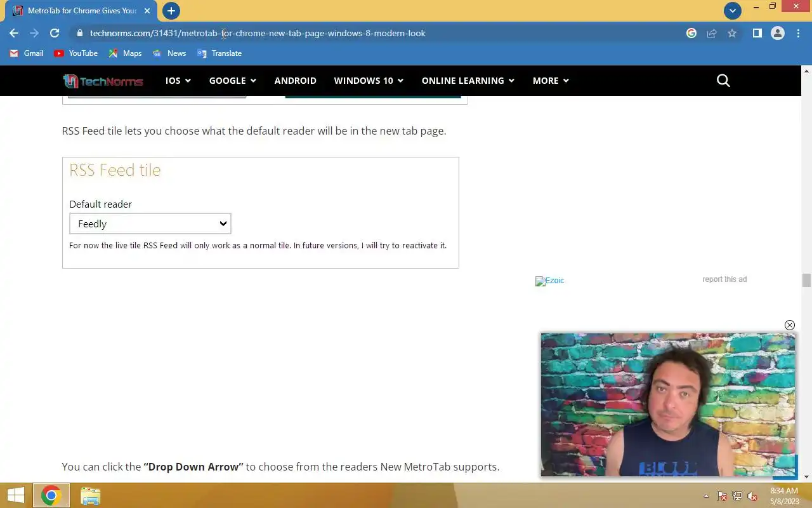Click the scrollbar down arrow
Image resolution: width=812 pixels, height=508 pixels.
point(806,477)
